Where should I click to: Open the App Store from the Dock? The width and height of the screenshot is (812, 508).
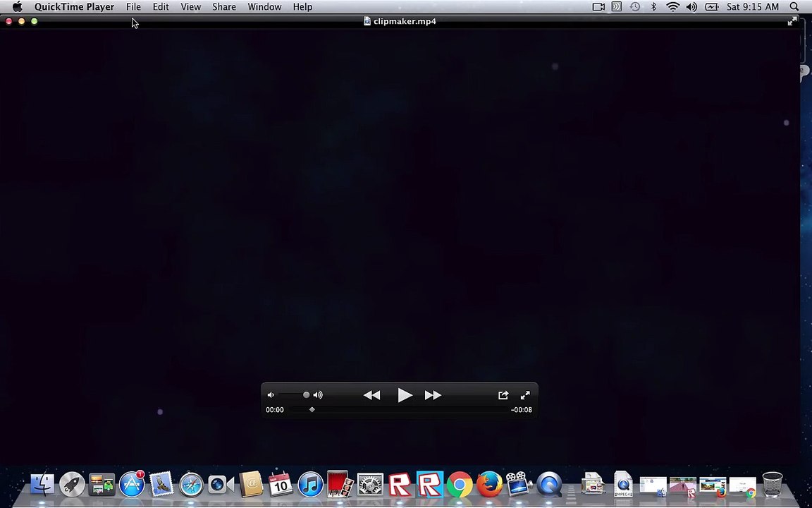tap(132, 485)
